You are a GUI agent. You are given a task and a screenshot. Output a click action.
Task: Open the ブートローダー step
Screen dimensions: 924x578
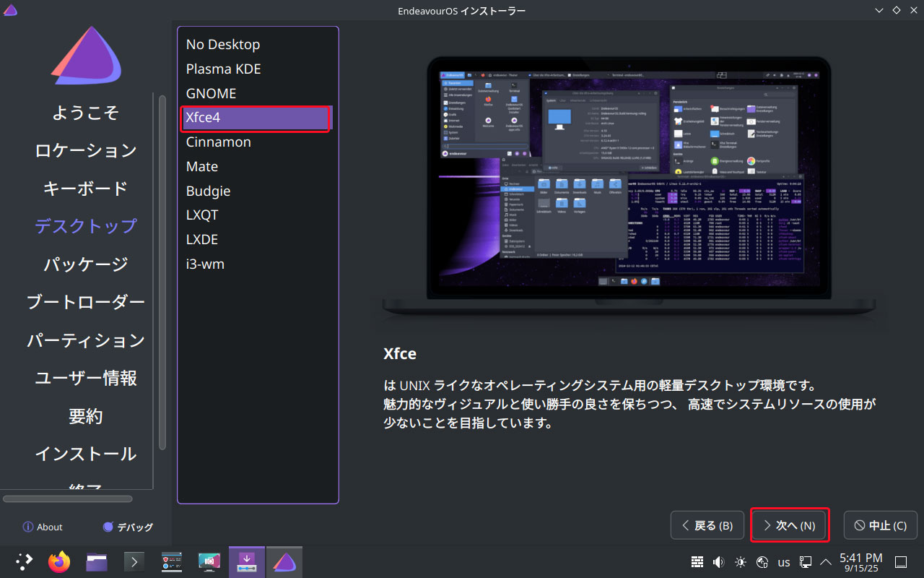[85, 302]
